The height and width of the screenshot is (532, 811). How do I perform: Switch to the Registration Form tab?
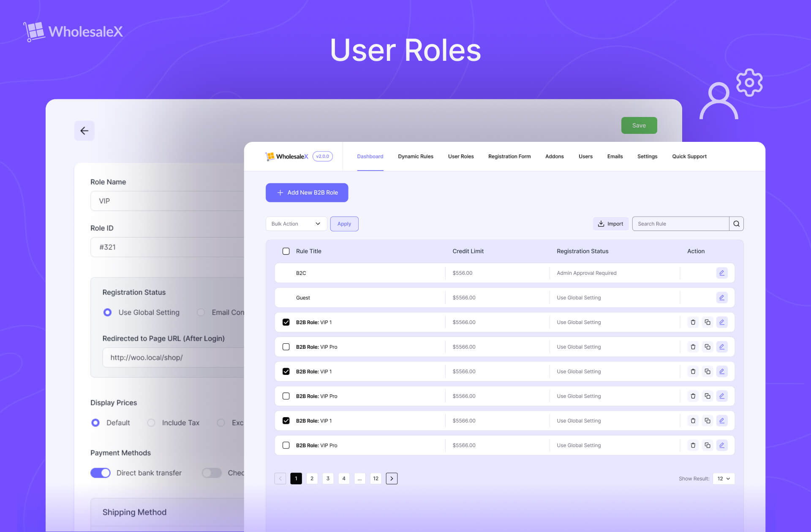pos(509,156)
